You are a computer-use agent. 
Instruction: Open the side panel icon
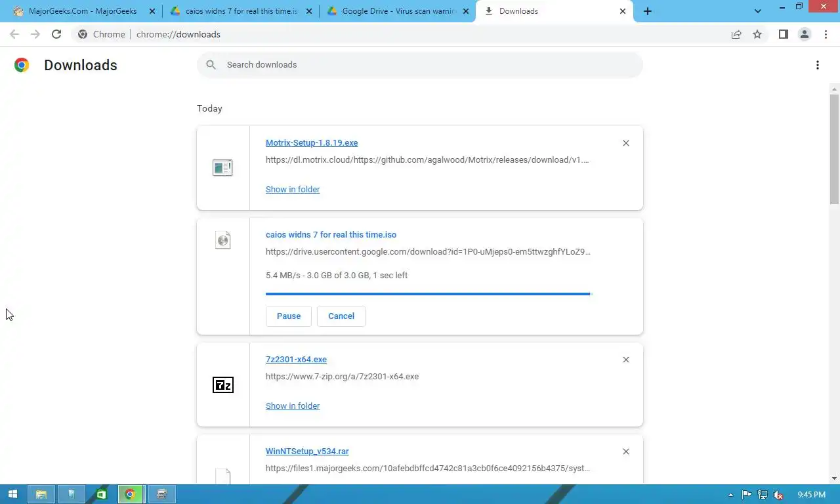(x=783, y=34)
